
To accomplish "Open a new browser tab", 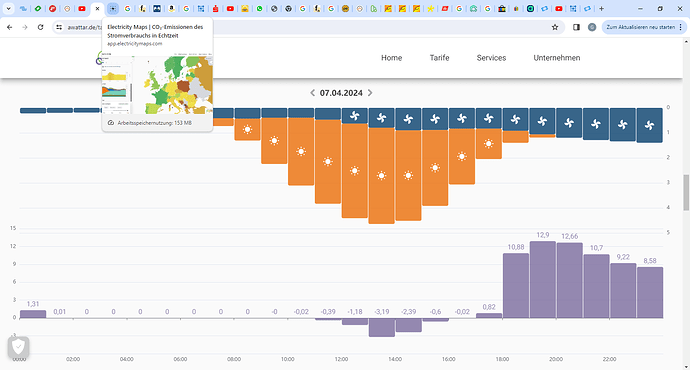I will coord(602,8).
